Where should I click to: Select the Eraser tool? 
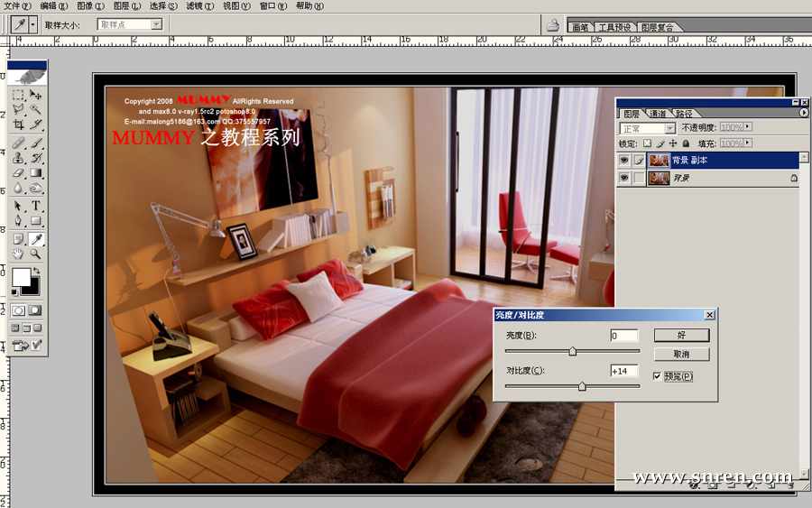(x=19, y=173)
